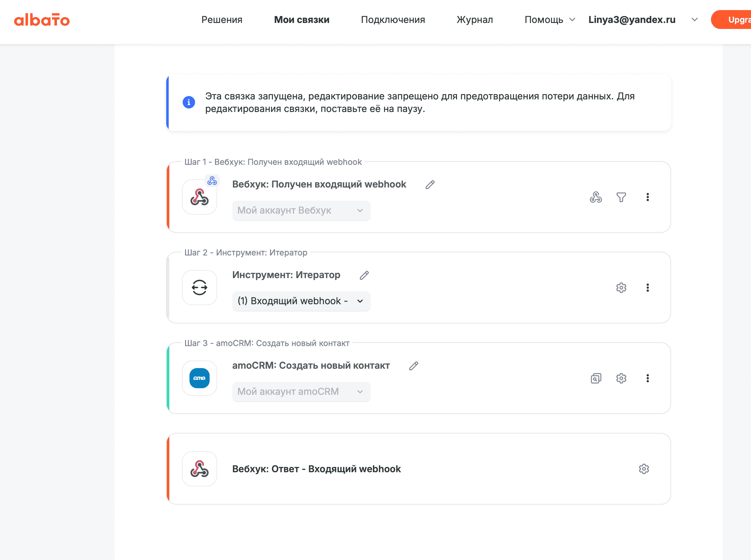751x560 pixels.
Task: Expand the (1) Входящий webhook selector
Action: [301, 301]
